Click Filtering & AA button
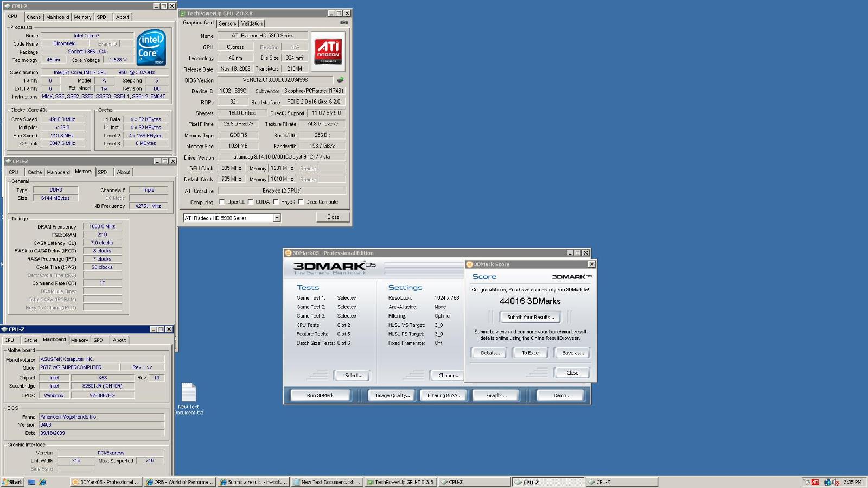This screenshot has height=488, width=868. coord(444,395)
